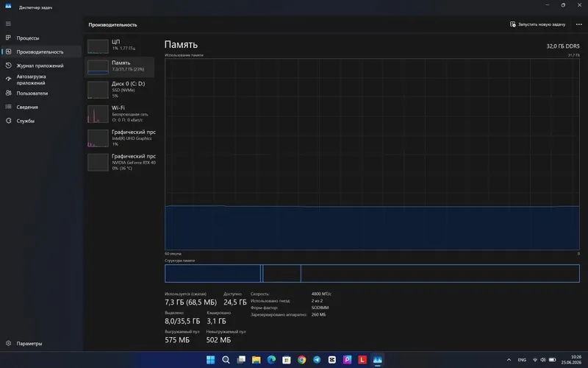Select the ЦП performance graph thumbnail
The width and height of the screenshot is (588, 368).
[98, 46]
